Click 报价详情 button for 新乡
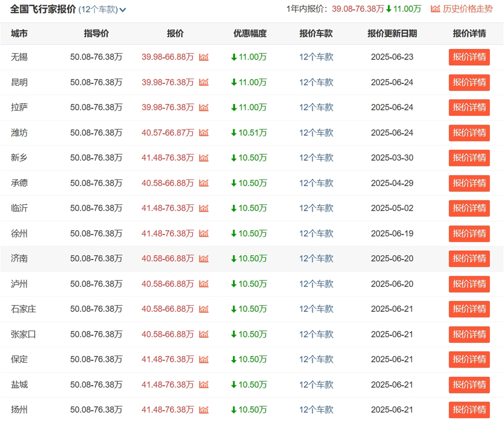Image resolution: width=504 pixels, height=422 pixels. pos(469,158)
